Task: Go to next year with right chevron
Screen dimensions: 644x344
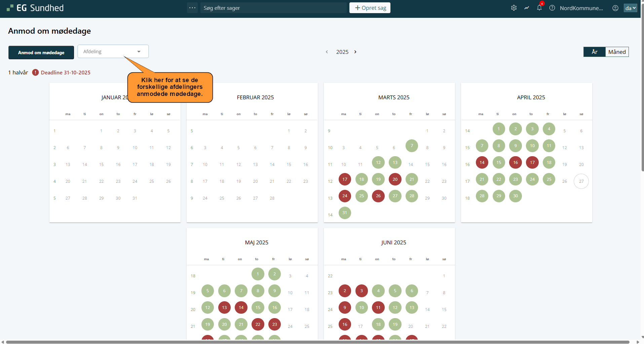Action: (x=355, y=52)
